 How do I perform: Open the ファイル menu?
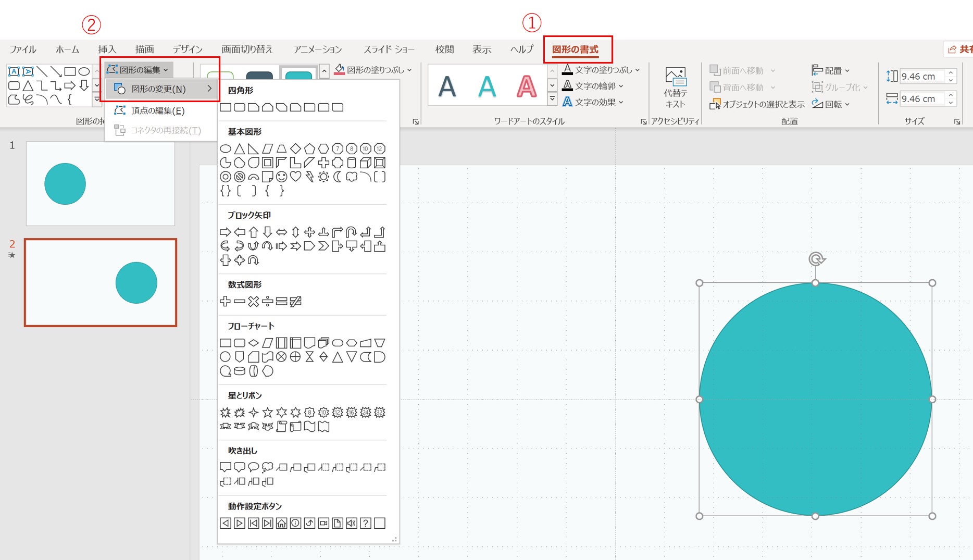click(23, 49)
